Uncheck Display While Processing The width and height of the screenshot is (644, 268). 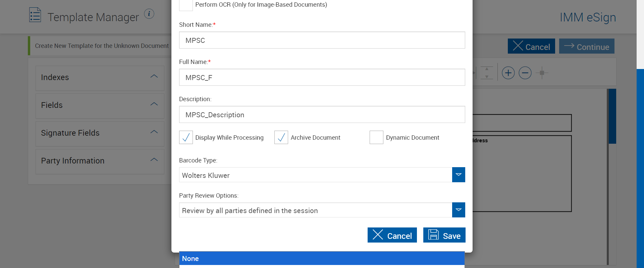pos(186,137)
